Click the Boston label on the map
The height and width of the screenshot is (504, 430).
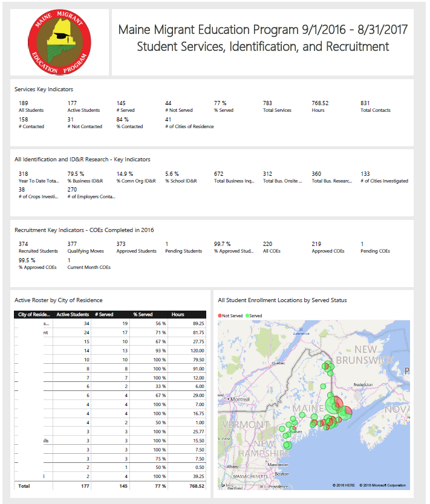click(282, 474)
